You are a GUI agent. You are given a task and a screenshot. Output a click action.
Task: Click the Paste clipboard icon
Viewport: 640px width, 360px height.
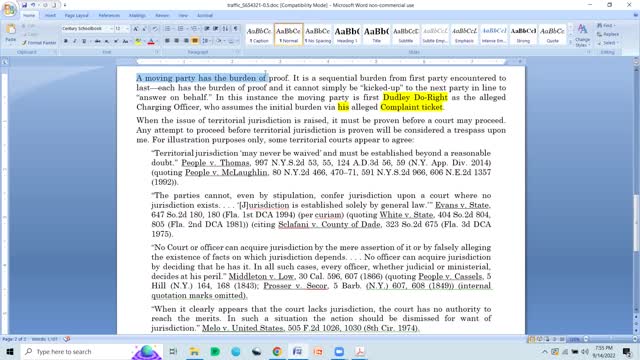tap(11, 33)
